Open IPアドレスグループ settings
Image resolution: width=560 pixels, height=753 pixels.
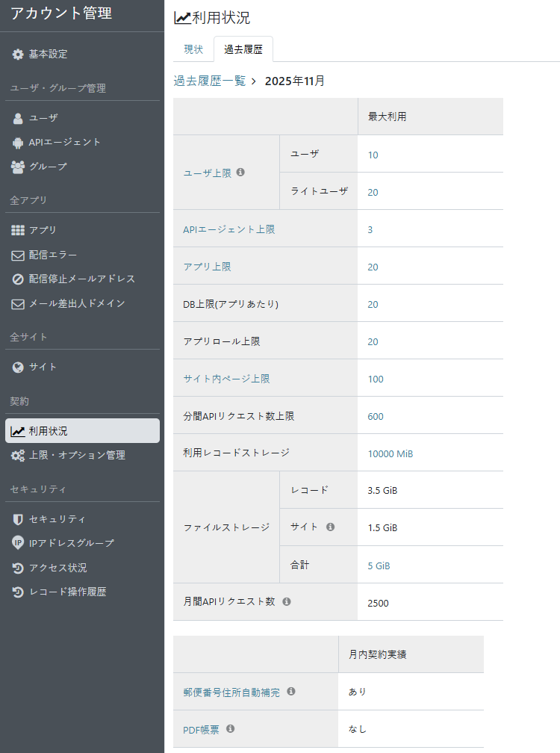point(71,543)
